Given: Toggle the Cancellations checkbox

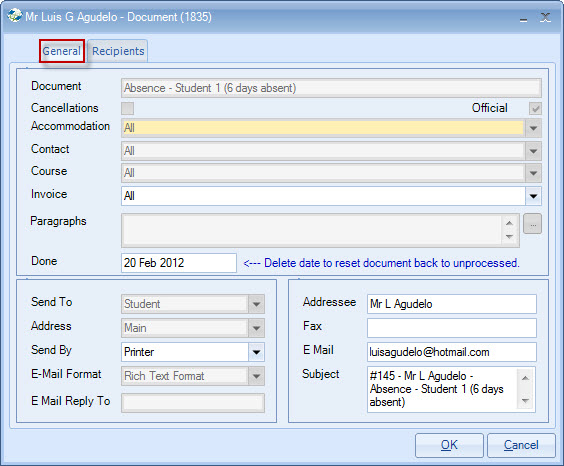Looking at the screenshot, I should 127,108.
